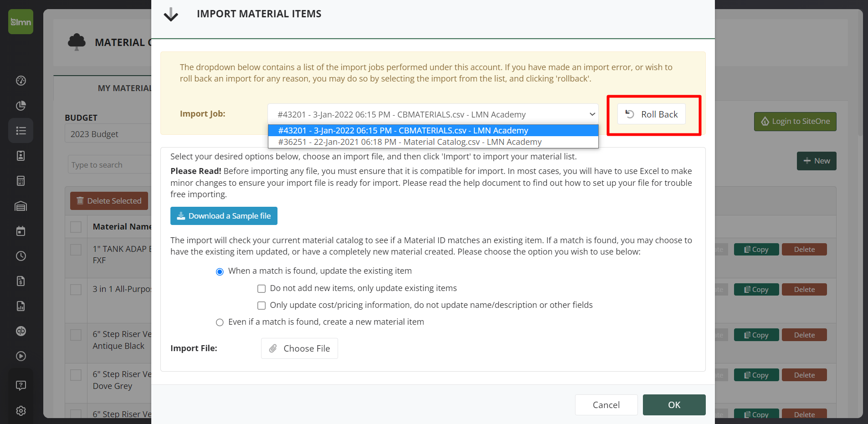Select 'Even if a match is found' radio
The height and width of the screenshot is (424, 868).
tap(220, 322)
